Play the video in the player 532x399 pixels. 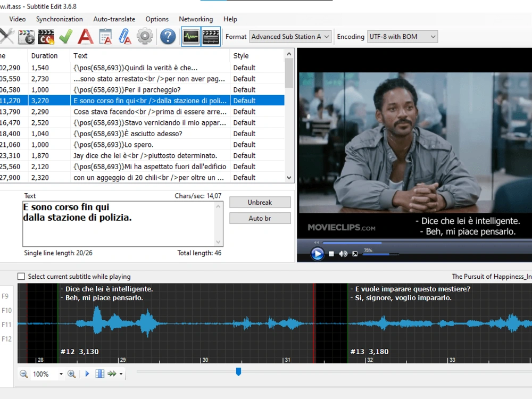(318, 254)
